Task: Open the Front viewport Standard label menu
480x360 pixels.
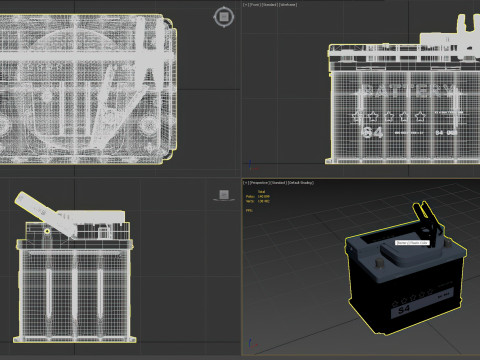Action: 269,5
